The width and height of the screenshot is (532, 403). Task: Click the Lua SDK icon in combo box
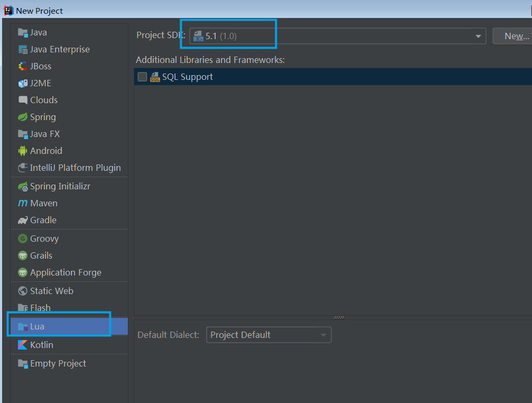(198, 36)
